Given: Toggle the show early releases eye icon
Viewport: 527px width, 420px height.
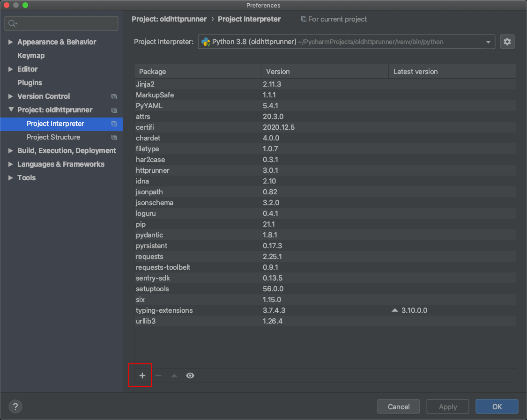Looking at the screenshot, I should coord(190,376).
